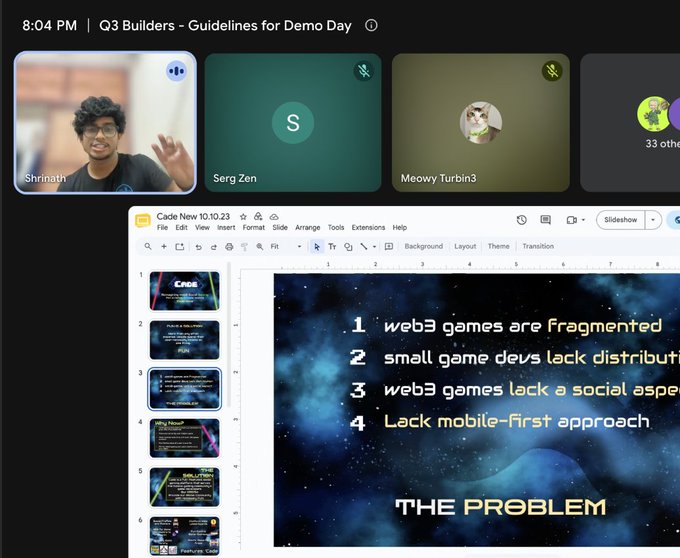This screenshot has width=680, height=558.
Task: Click the new slide with layout icon
Action: [180, 246]
